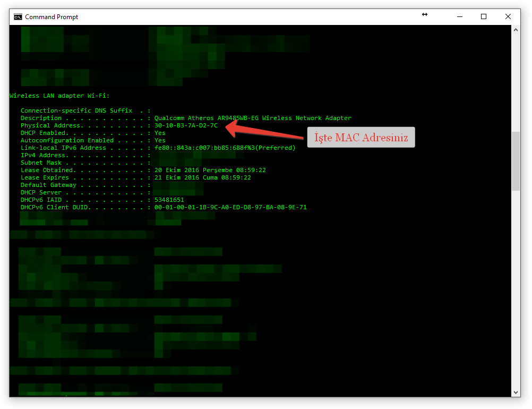
Task: Minimize the Command Prompt window
Action: (459, 17)
